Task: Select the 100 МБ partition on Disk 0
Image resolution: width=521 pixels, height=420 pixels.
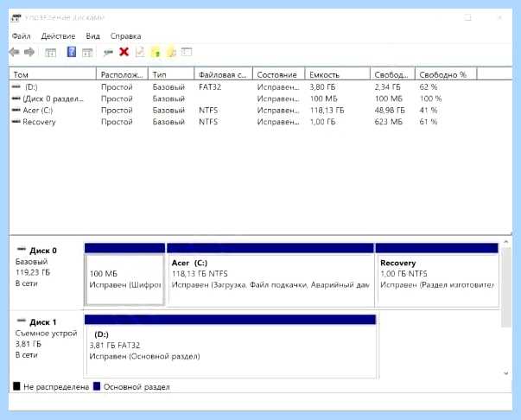Action: [x=124, y=275]
